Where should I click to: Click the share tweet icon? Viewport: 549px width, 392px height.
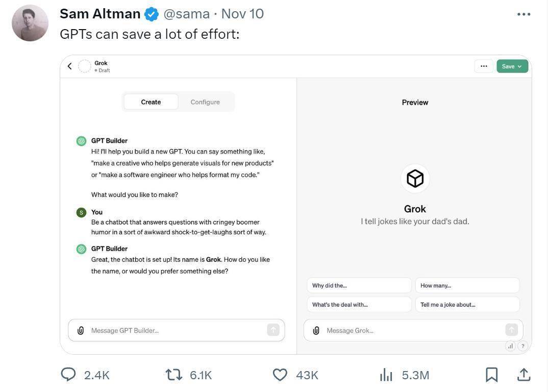523,375
